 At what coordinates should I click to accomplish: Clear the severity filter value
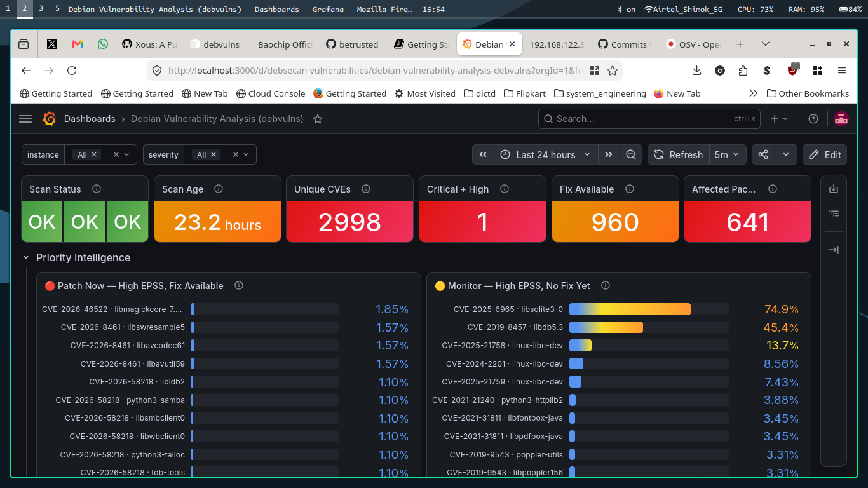pyautogui.click(x=236, y=154)
